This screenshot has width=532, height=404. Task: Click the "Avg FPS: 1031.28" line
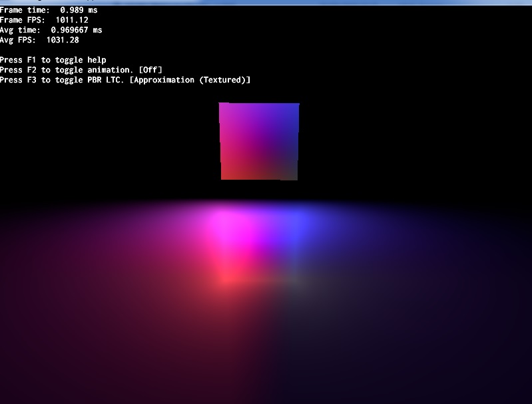point(39,40)
